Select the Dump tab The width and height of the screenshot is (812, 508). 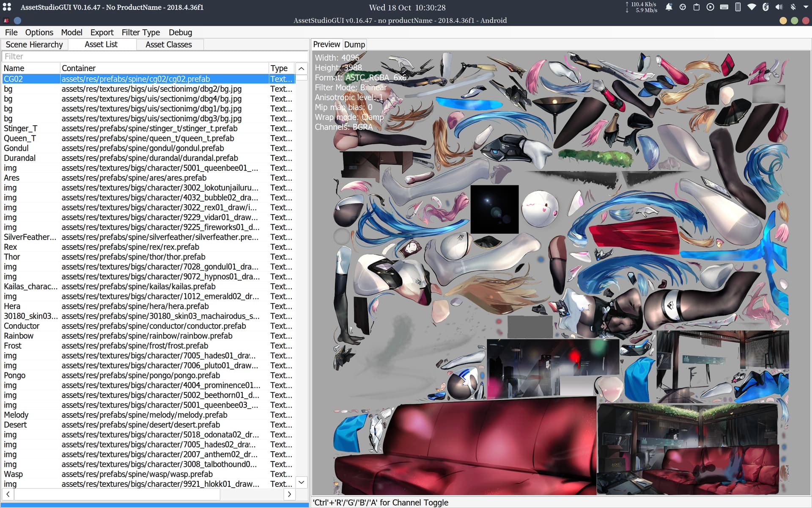(354, 44)
